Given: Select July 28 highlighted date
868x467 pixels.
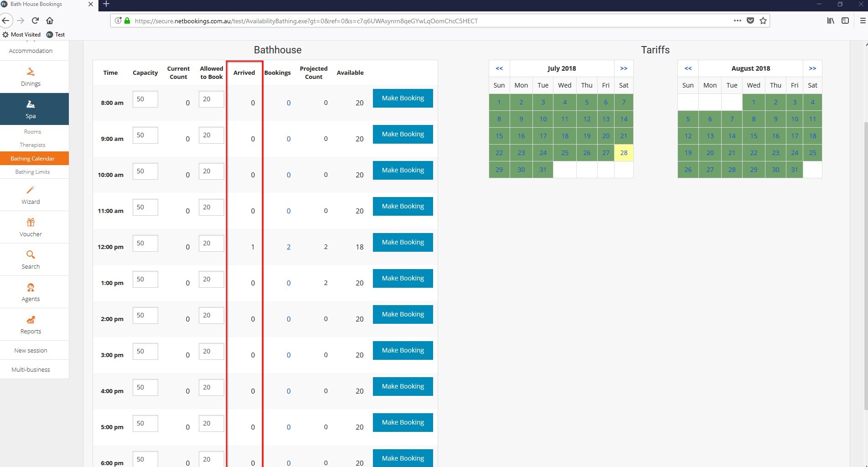Looking at the screenshot, I should (624, 153).
